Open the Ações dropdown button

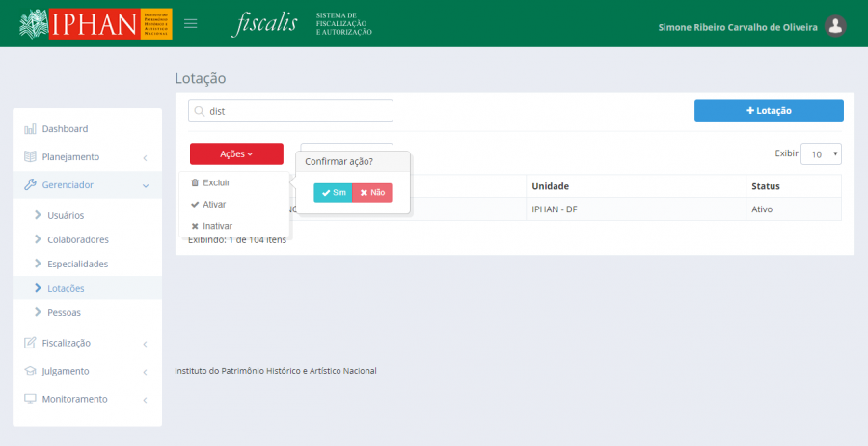[236, 153]
